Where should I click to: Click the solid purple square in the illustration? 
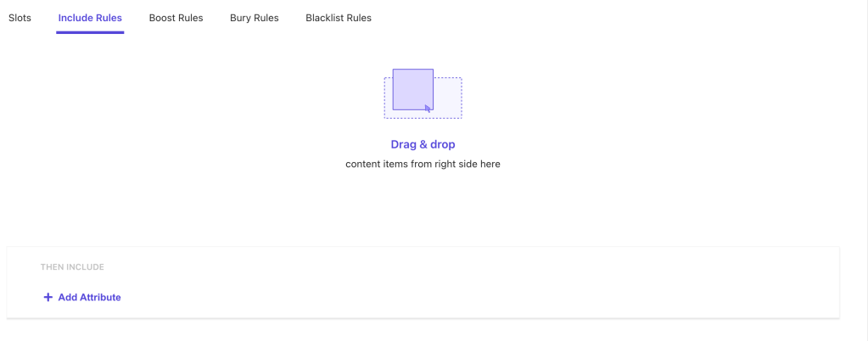point(410,87)
